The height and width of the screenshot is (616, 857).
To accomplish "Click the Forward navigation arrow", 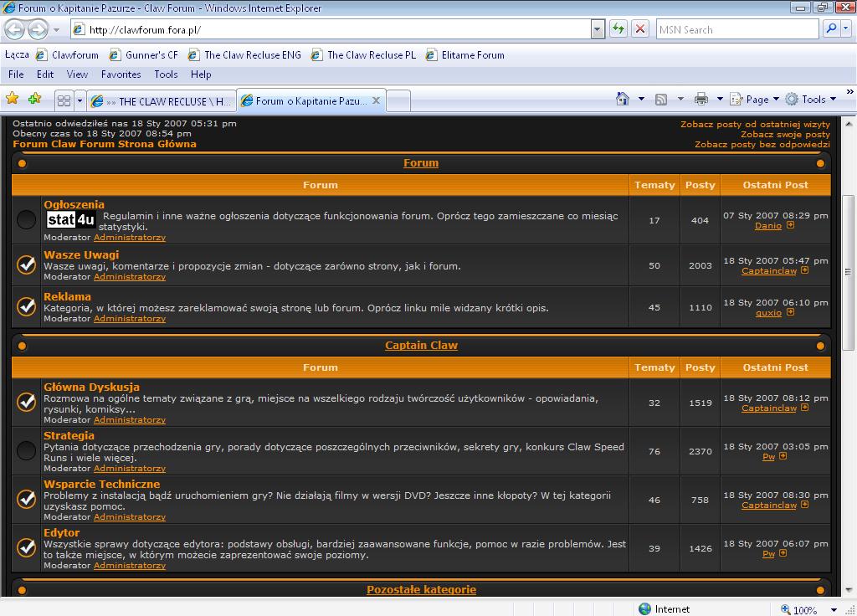I will tap(38, 29).
